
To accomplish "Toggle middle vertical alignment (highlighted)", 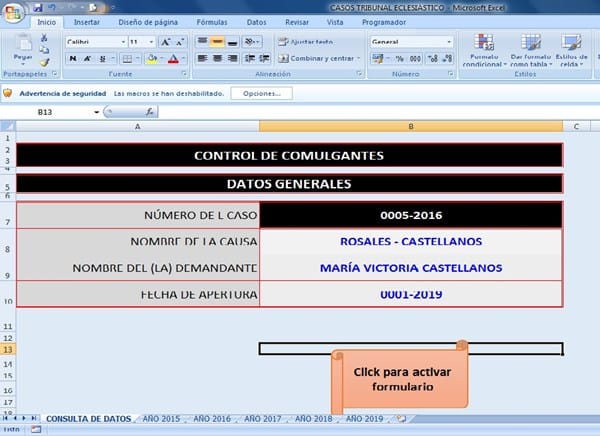I will tap(217, 41).
